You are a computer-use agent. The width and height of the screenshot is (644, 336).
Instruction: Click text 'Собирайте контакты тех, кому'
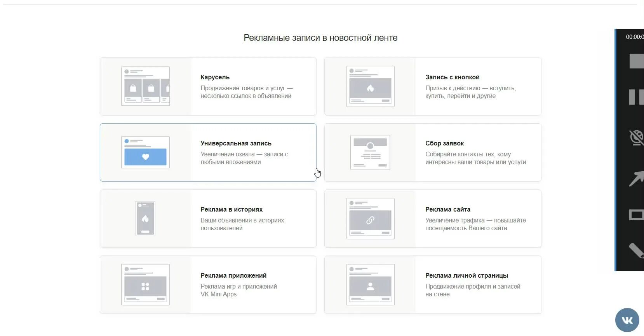(x=468, y=154)
